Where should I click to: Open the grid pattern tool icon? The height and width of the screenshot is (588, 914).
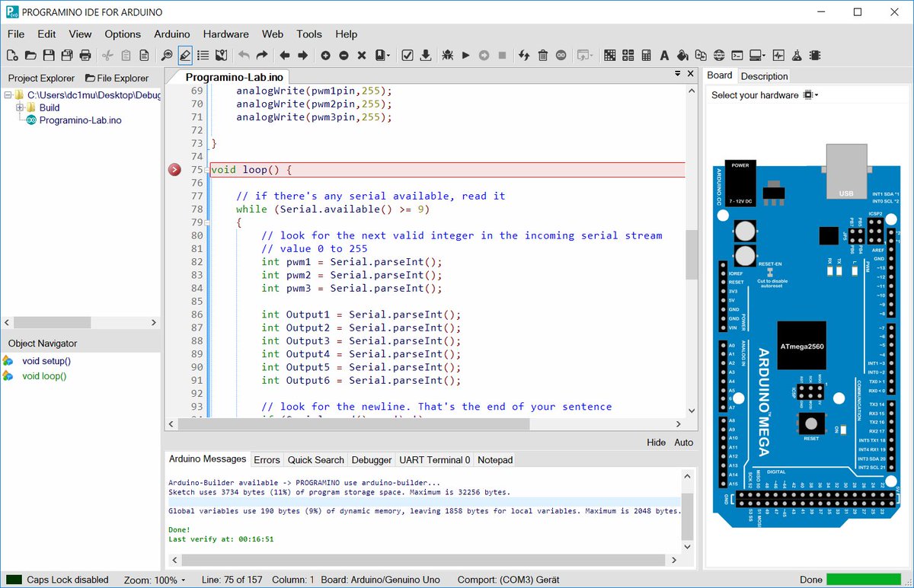click(x=609, y=55)
